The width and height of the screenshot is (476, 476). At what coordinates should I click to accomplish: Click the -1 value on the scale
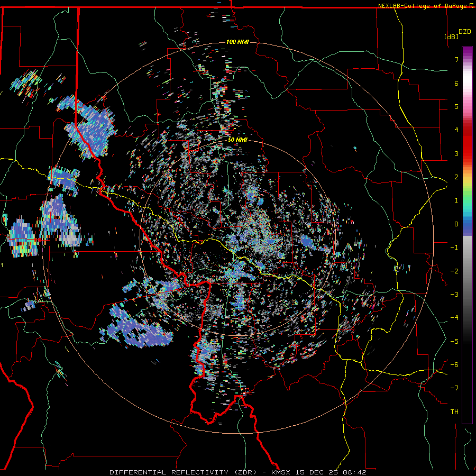pyautogui.click(x=454, y=248)
